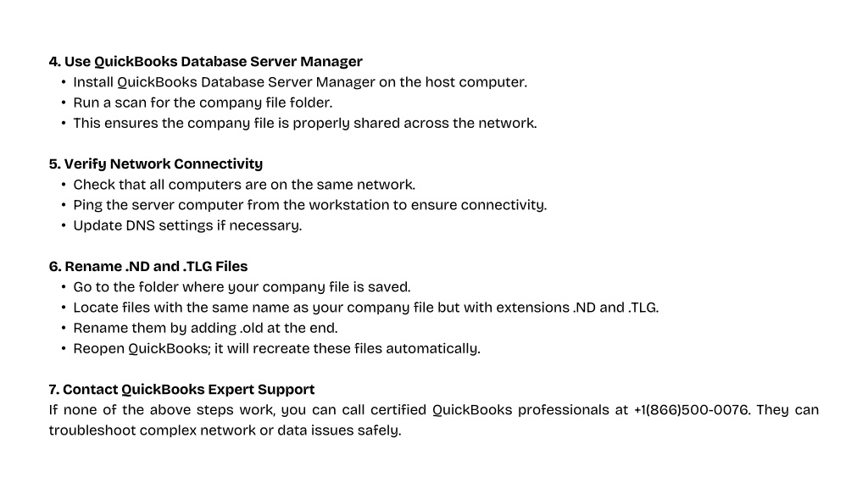Click the phone number +1(866)500-0076
Image resolution: width=868 pixels, height=488 pixels.
click(x=692, y=410)
